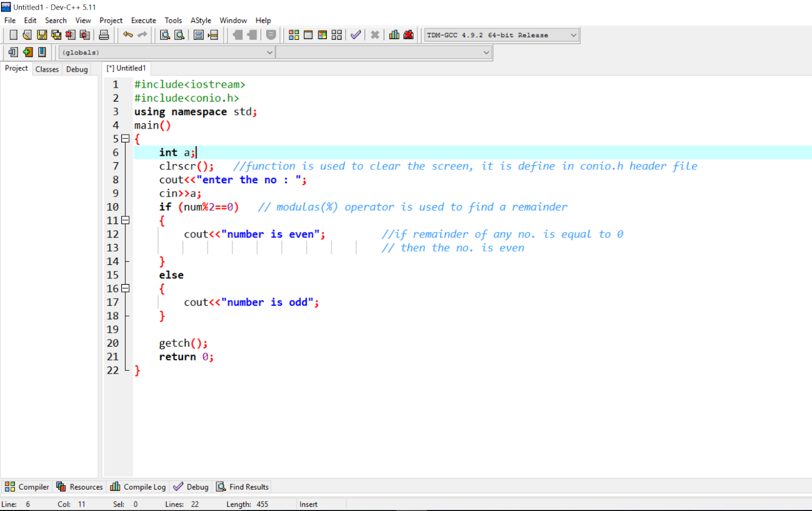Switch to the Compiler output tab
This screenshot has width=812, height=511.
[x=26, y=486]
